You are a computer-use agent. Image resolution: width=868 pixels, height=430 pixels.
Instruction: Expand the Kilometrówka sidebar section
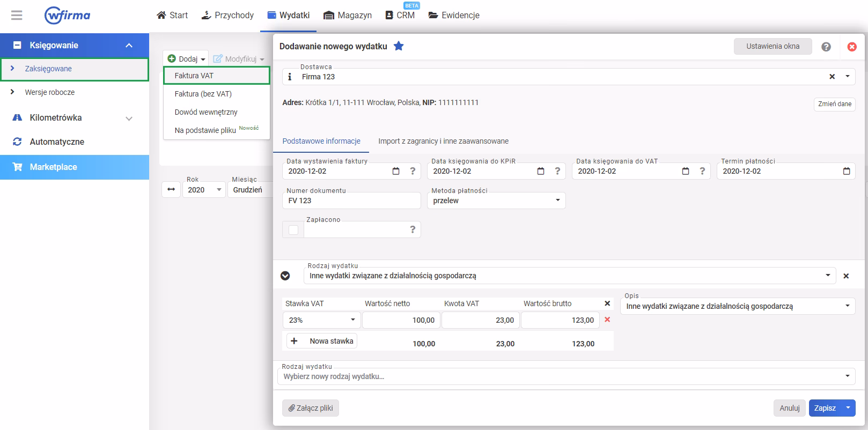click(x=129, y=118)
